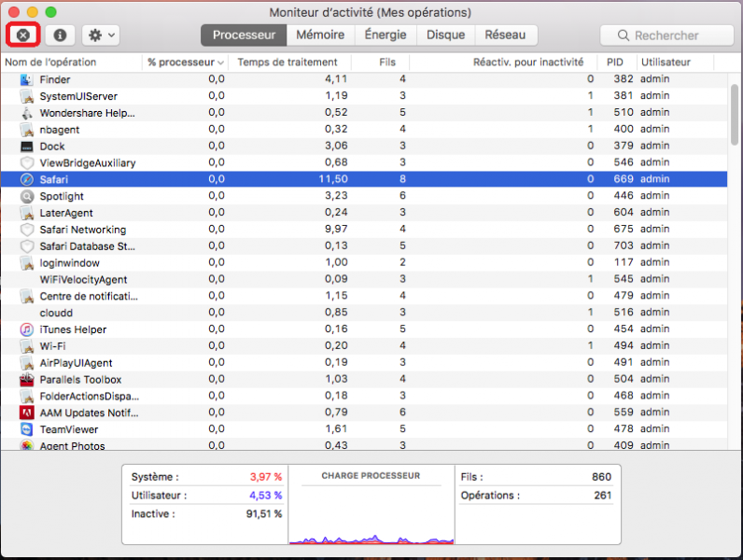743x560 pixels.
Task: Open the gear actions dropdown menu
Action: coord(101,35)
